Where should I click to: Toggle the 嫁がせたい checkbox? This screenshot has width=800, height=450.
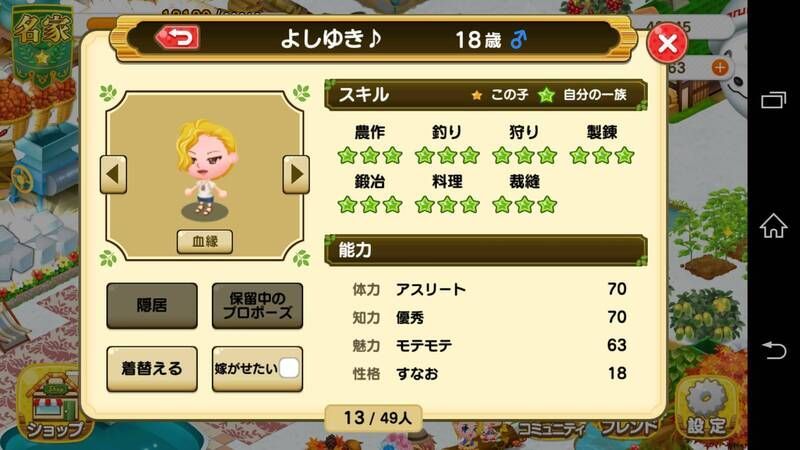289,368
